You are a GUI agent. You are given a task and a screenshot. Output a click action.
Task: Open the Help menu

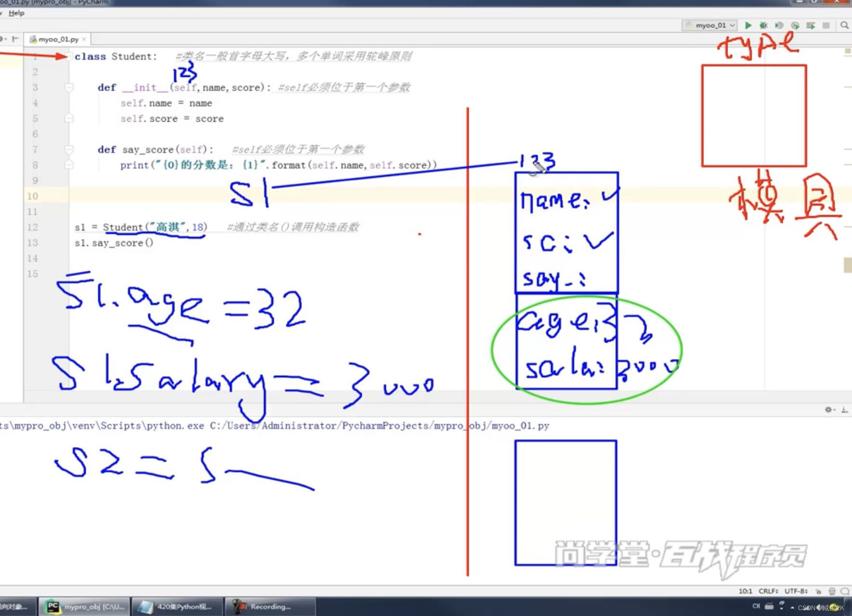point(17,13)
